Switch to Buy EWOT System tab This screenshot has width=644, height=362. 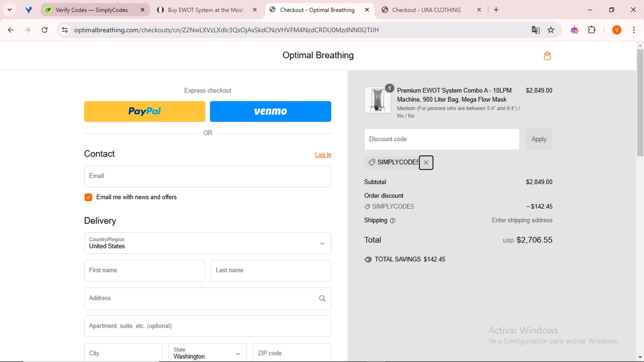[207, 10]
